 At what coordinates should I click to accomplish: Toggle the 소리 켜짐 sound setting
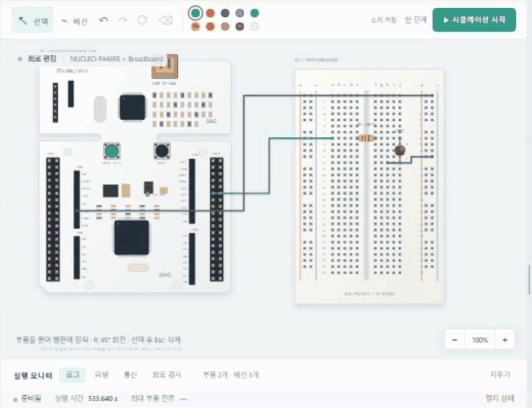(383, 20)
